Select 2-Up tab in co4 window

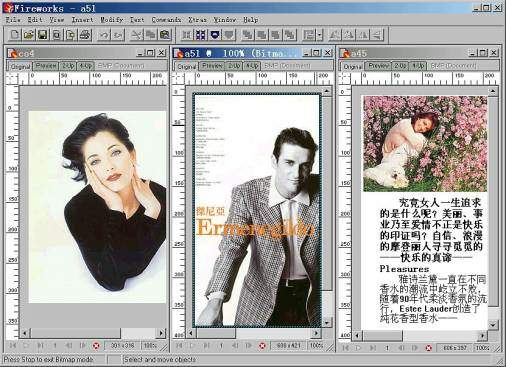pyautogui.click(x=68, y=66)
